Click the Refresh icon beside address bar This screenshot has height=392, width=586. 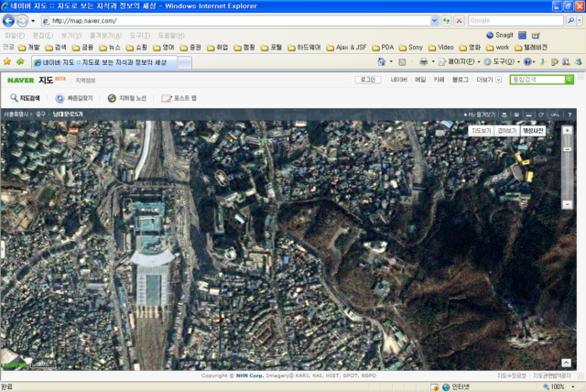point(446,20)
